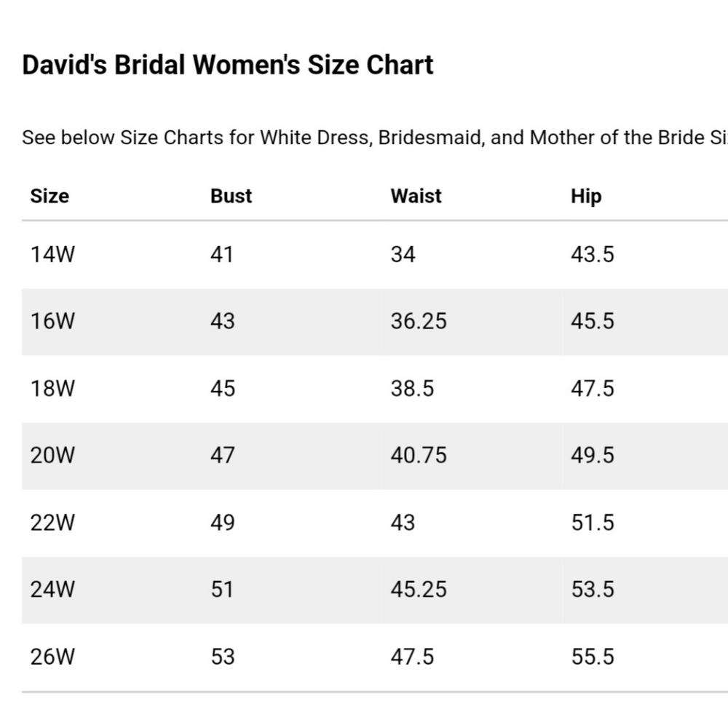Select the Hip column header
Screen dimensions: 728x728
pos(586,196)
